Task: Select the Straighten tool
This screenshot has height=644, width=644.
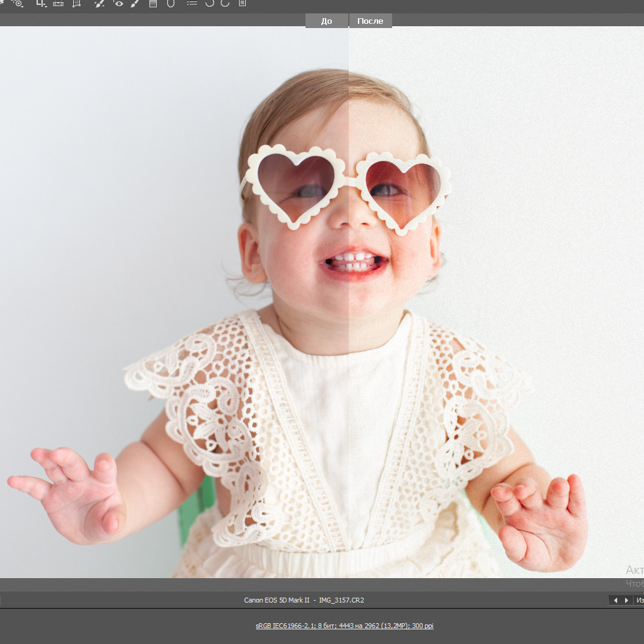Action: [x=59, y=4]
